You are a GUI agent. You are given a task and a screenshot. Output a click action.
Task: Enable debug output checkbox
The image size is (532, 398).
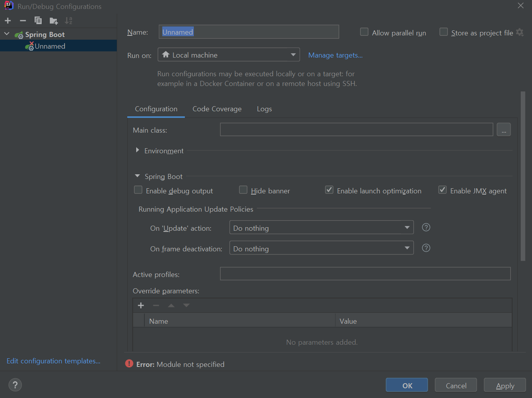[138, 190]
